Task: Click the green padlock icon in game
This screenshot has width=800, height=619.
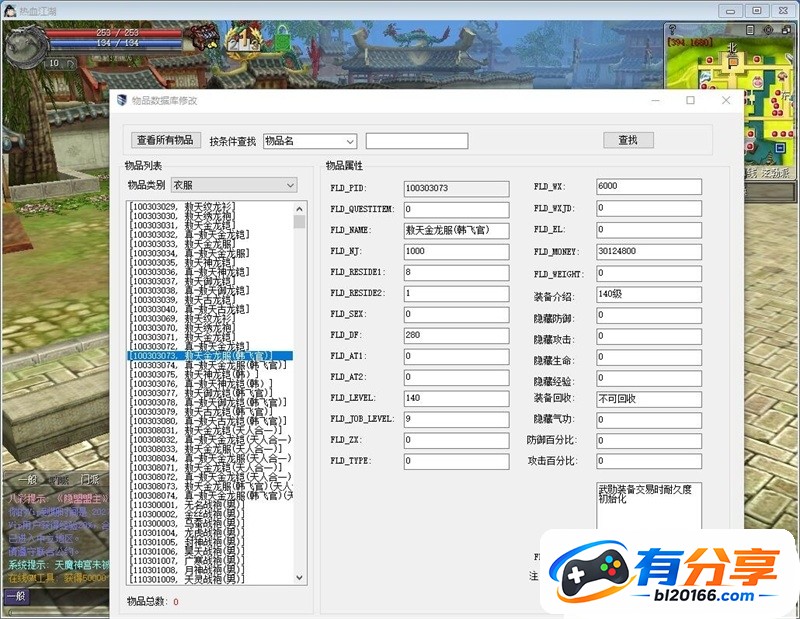Action: pos(282,38)
